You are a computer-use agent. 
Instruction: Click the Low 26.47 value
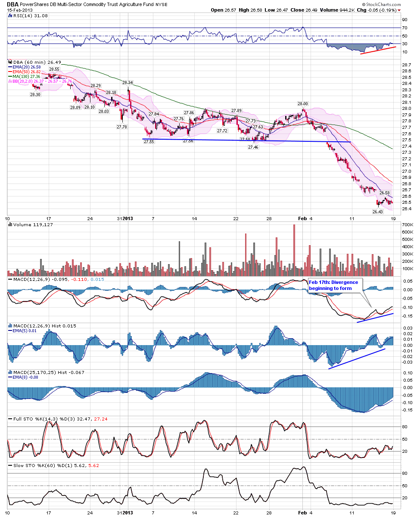click(x=276, y=10)
